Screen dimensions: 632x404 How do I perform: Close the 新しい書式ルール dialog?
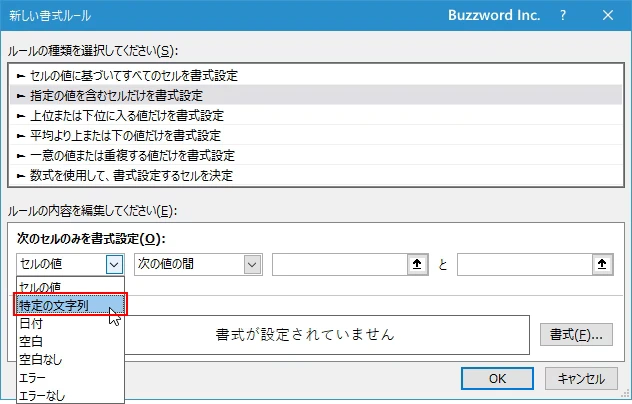[x=608, y=15]
